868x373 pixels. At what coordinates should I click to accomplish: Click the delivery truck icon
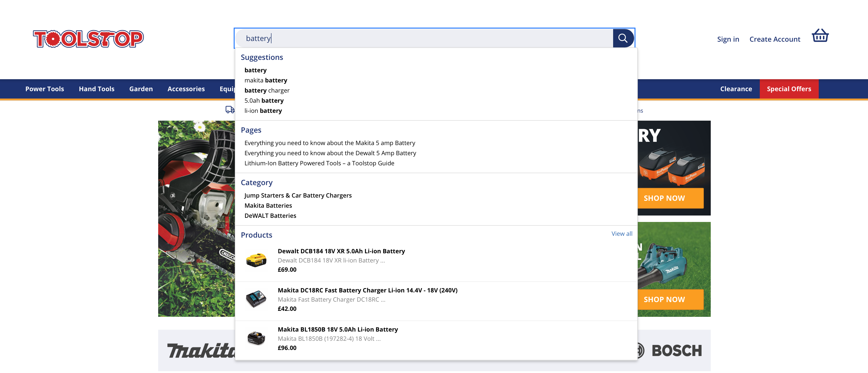point(230,110)
